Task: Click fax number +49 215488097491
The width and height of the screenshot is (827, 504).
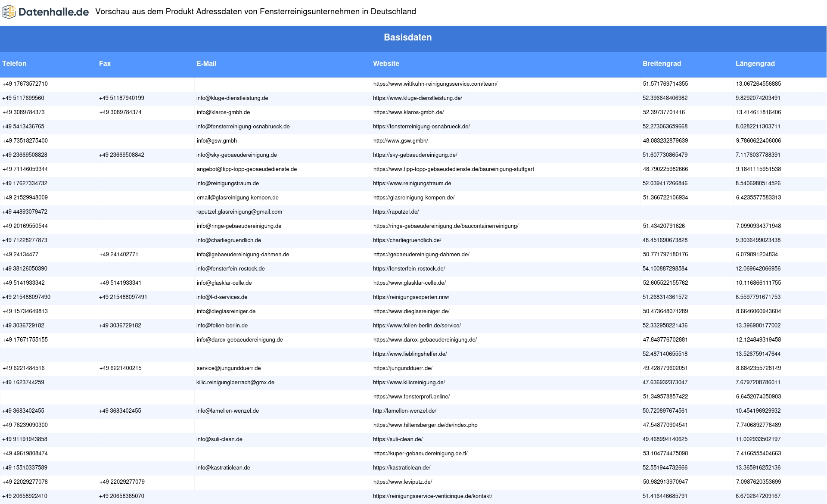Action: (x=123, y=297)
